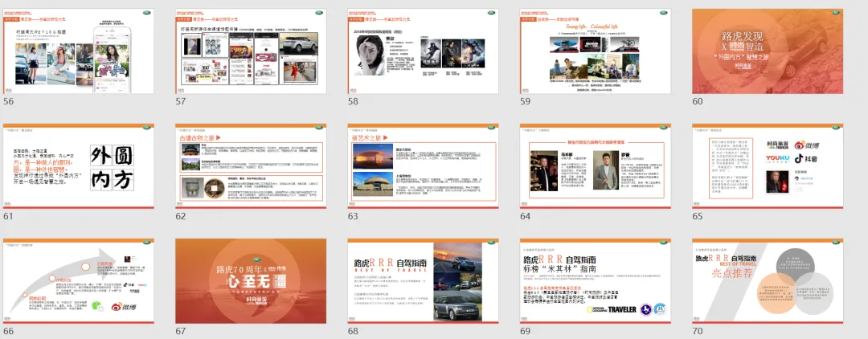Select slide 59 thumbnail
The height and width of the screenshot is (339, 868).
[x=595, y=51]
